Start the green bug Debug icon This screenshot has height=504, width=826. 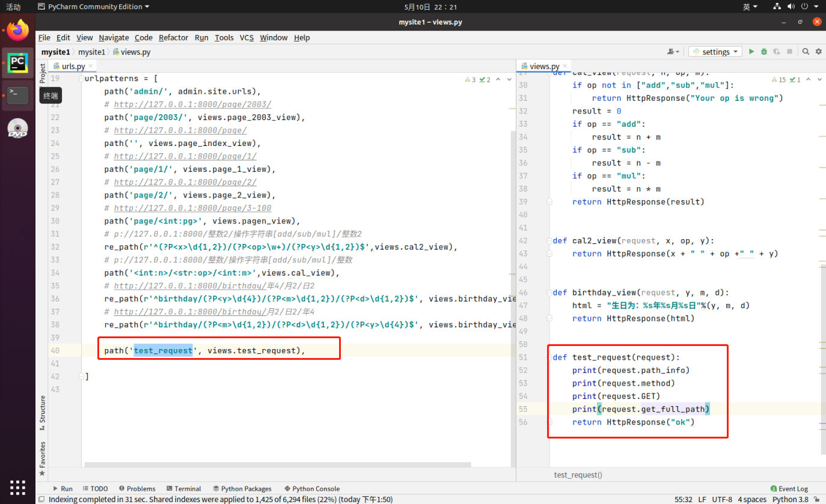click(764, 52)
